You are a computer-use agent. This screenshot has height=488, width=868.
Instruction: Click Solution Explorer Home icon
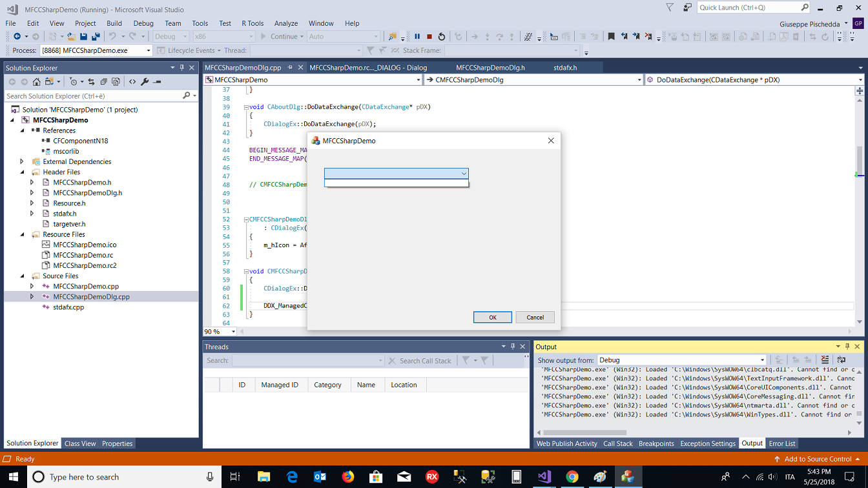point(37,82)
